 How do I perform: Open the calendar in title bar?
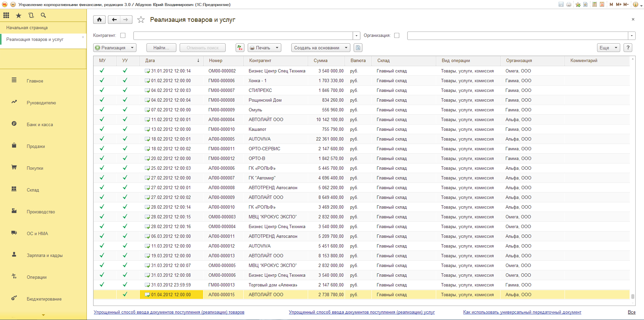pos(602,4)
